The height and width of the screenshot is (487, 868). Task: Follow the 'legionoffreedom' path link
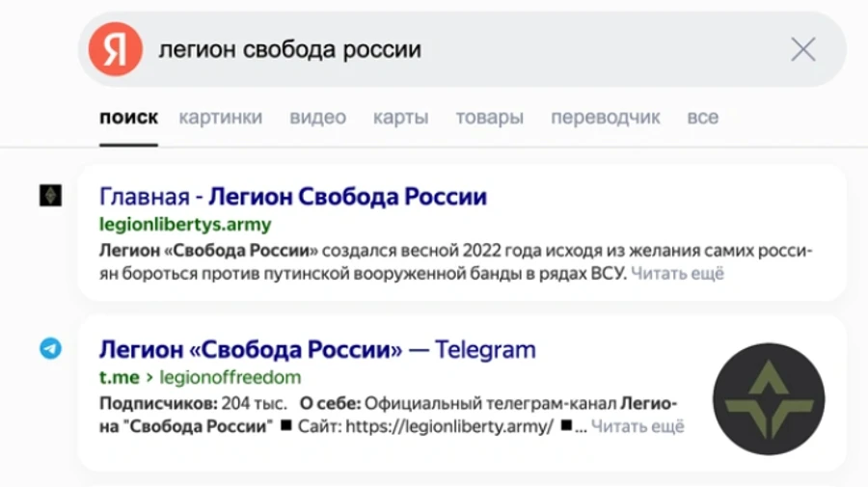coord(231,377)
